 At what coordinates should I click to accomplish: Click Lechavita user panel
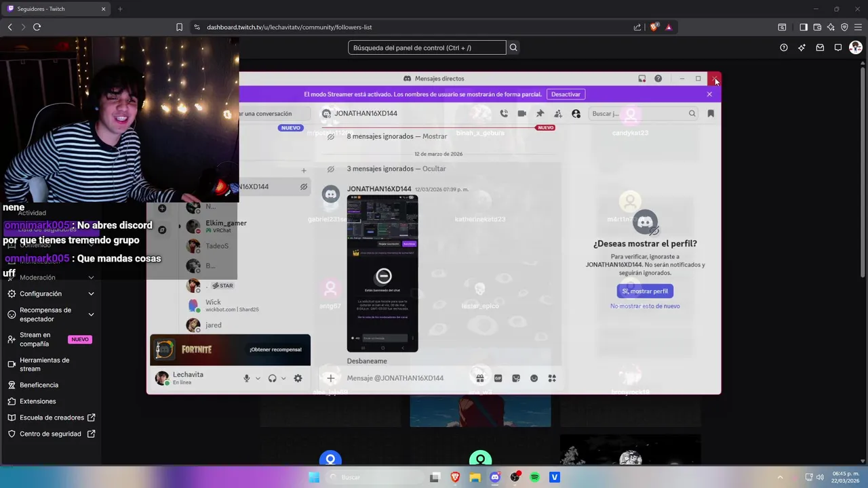click(x=195, y=378)
